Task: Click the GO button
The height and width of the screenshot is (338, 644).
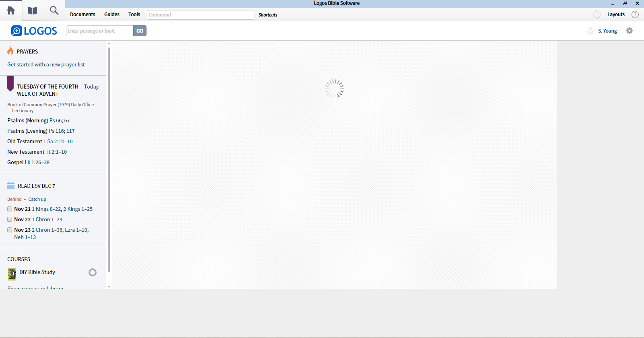Action: (x=140, y=31)
